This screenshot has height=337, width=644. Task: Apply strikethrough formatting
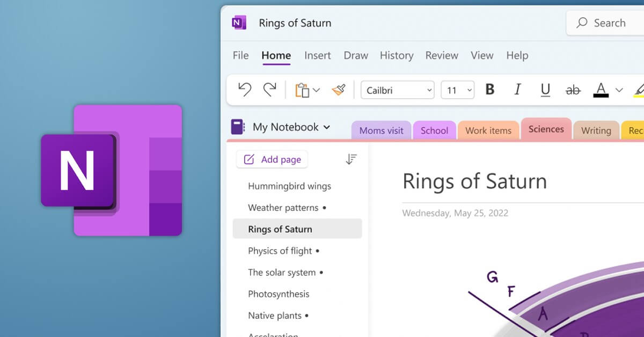573,90
